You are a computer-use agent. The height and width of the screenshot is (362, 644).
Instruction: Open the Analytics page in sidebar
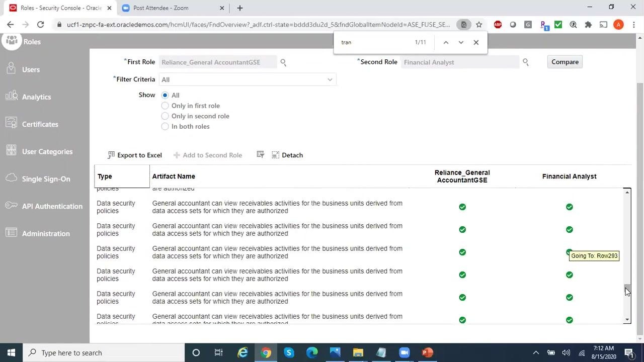36,97
